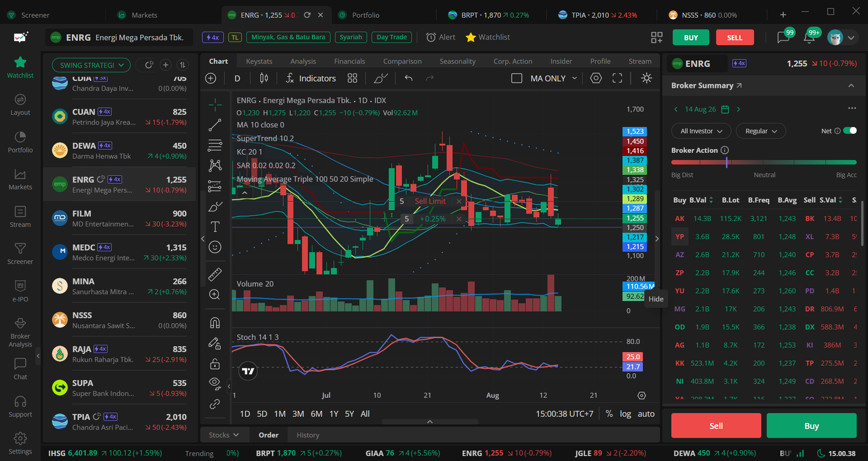Toggle lock all drawings
Screen dimensions: 868x461
pyautogui.click(x=215, y=364)
